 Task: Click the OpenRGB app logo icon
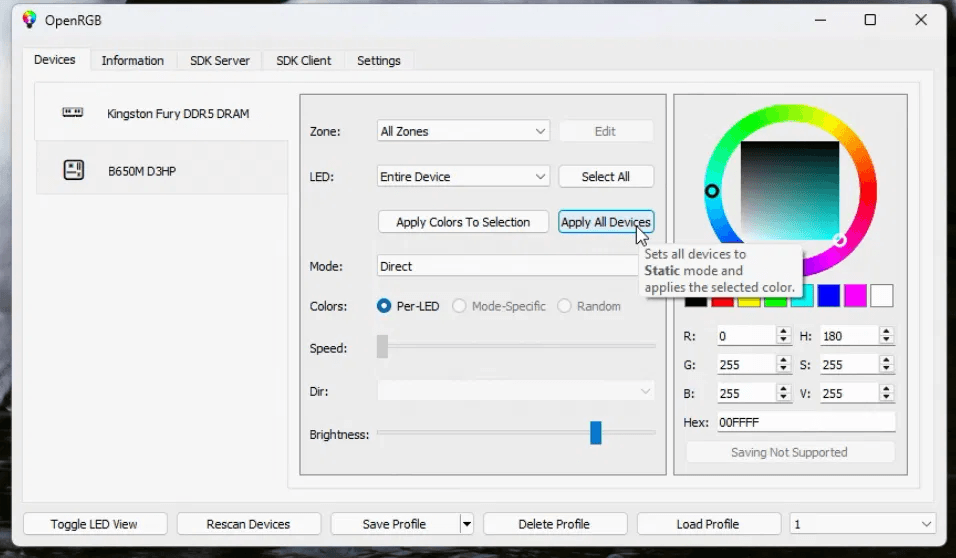tap(29, 20)
